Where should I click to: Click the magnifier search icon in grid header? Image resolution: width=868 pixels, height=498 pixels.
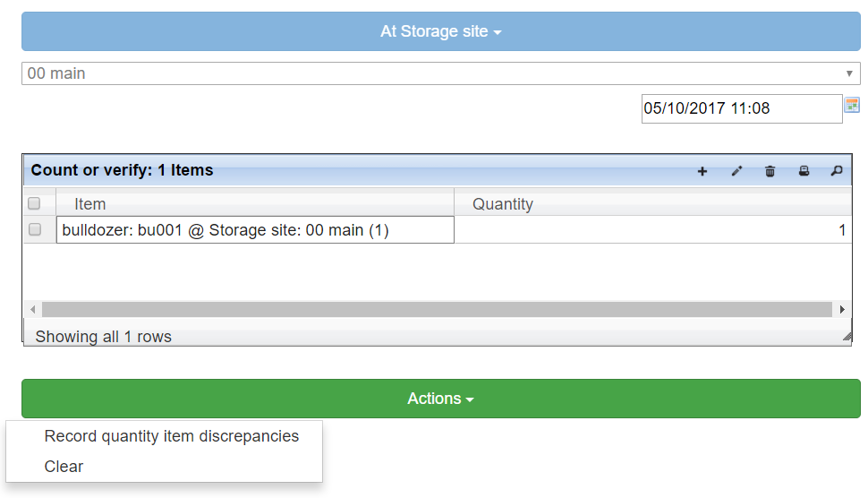click(837, 171)
